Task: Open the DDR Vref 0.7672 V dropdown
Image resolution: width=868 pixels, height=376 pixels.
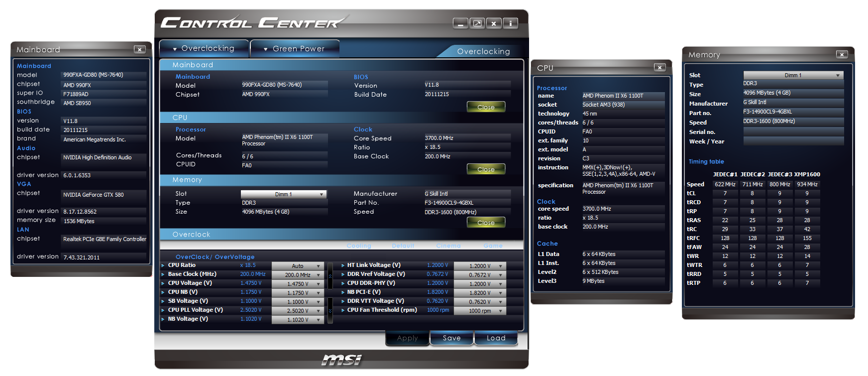Action: (x=480, y=275)
